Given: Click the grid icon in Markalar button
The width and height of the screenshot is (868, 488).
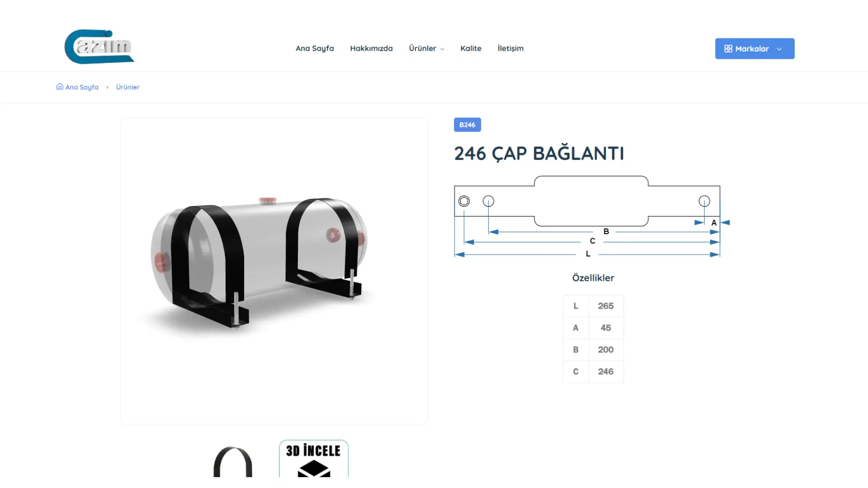Looking at the screenshot, I should 728,49.
